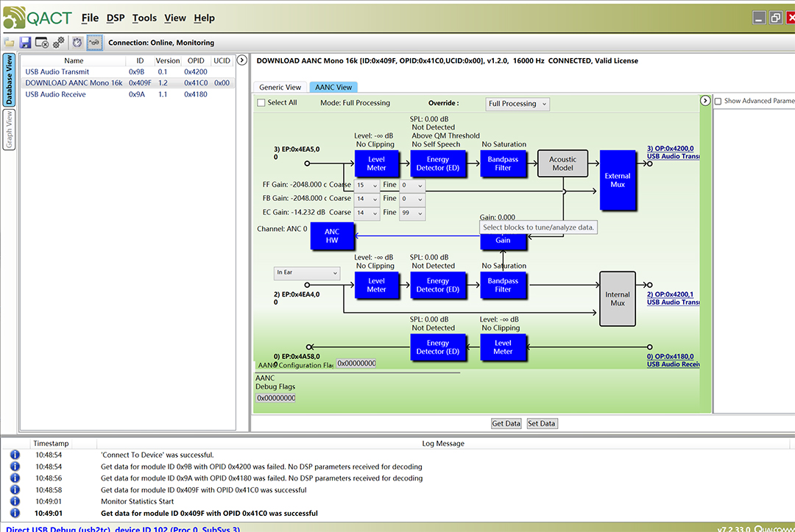Open settings with the gears icon
The width and height of the screenshot is (795, 532).
pos(59,43)
